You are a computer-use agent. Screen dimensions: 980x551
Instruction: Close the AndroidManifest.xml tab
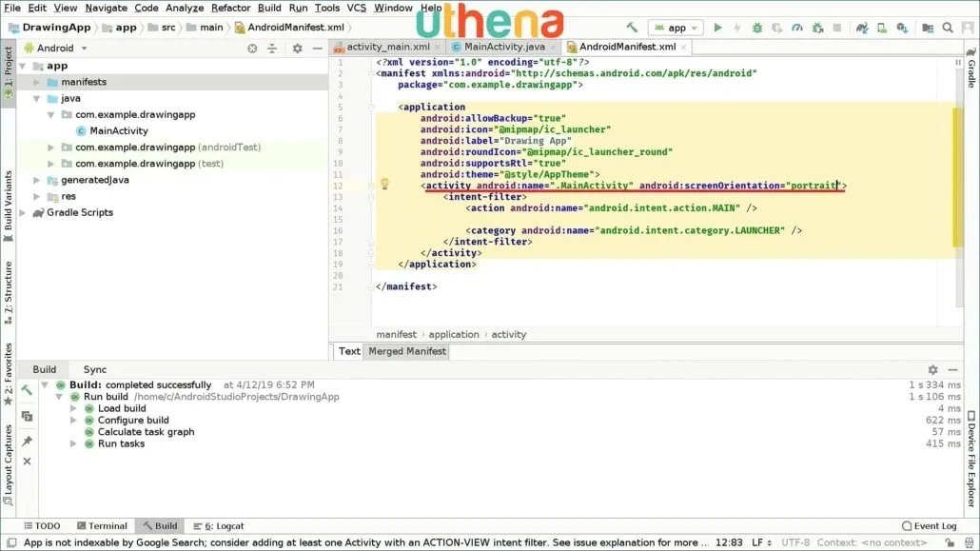point(684,47)
